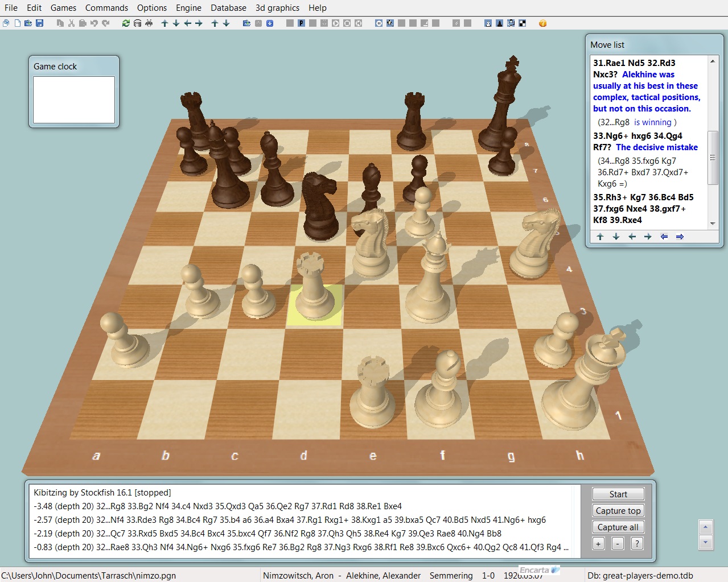This screenshot has height=582, width=728.
Task: Click the orange help question mark icon
Action: point(542,23)
